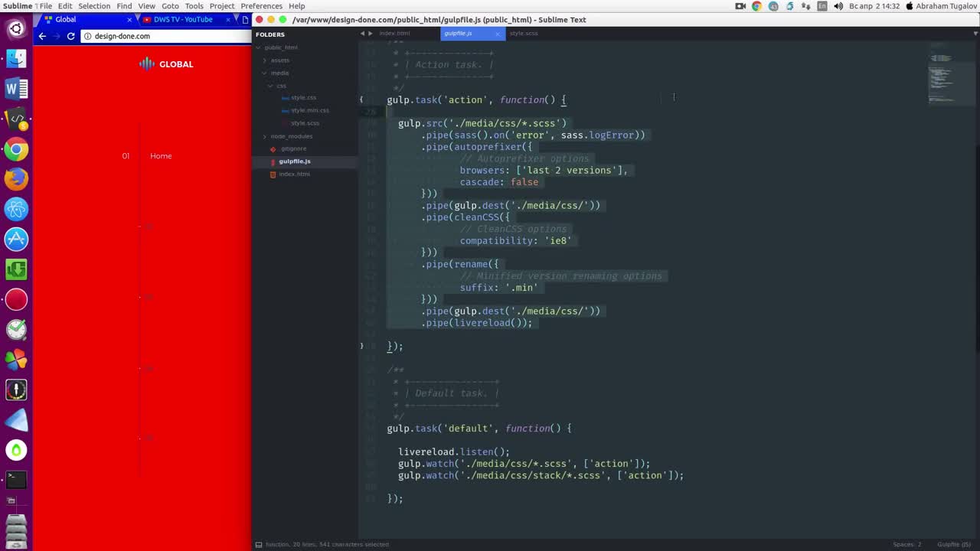Screen dimensions: 980x551
Task: Click the browser back arrow
Action: pyautogui.click(x=42, y=36)
